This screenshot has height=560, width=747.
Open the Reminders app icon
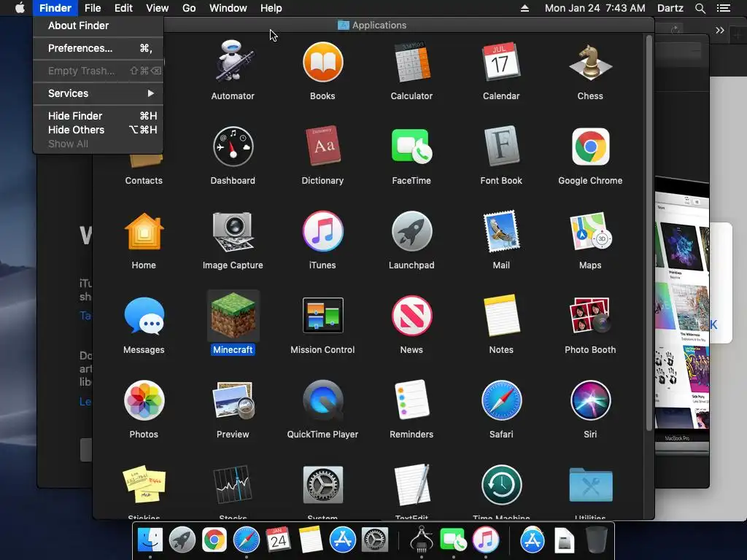pos(411,400)
